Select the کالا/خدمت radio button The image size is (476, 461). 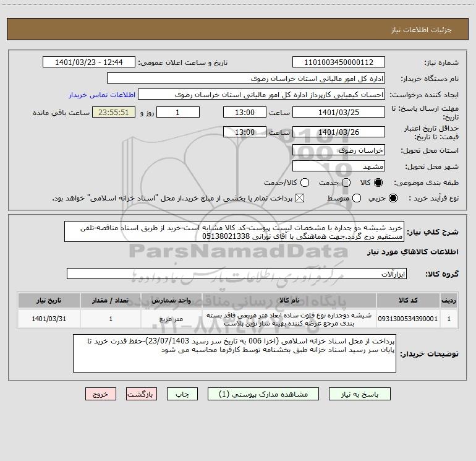[x=305, y=183]
